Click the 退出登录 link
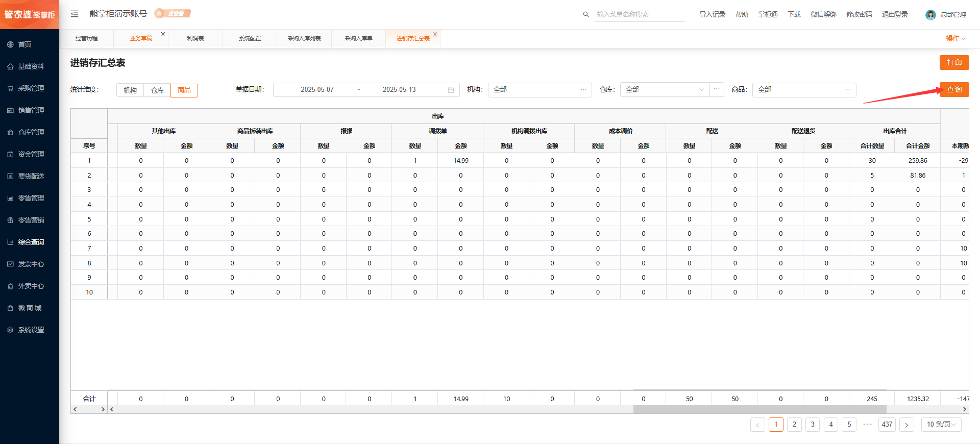The image size is (980, 444). (895, 14)
